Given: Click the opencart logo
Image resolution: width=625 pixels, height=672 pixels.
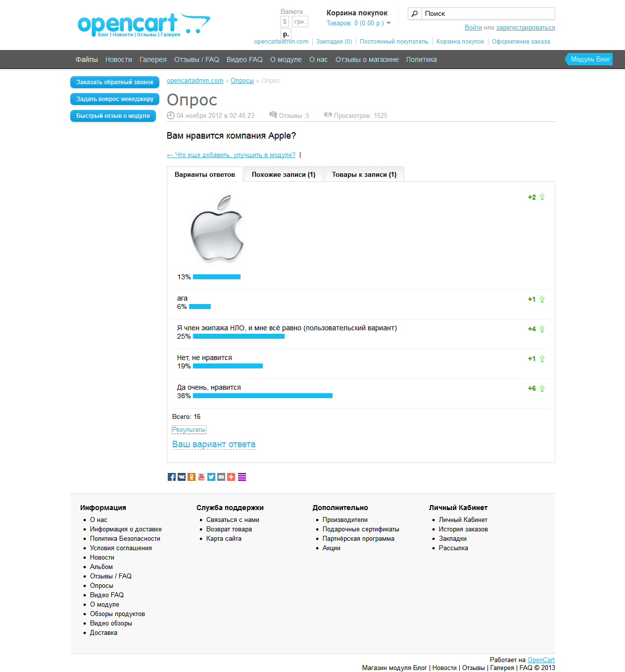Looking at the screenshot, I should (144, 24).
